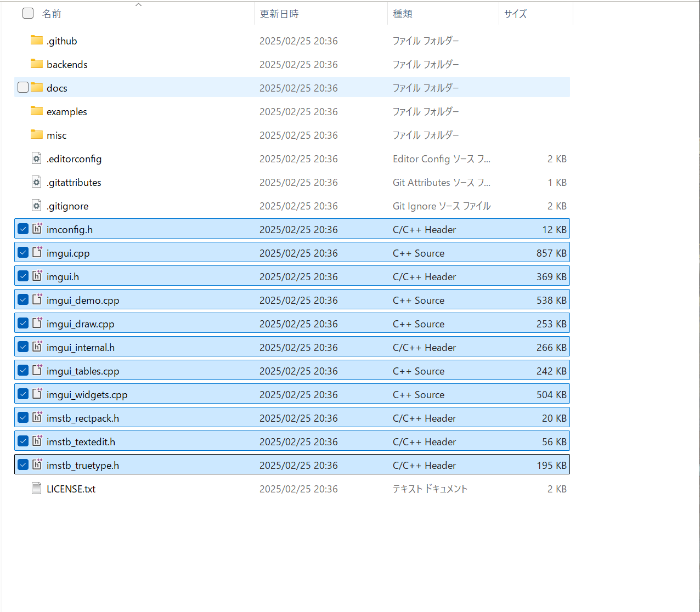Click the backends folder icon
This screenshot has width=700, height=612.
tap(37, 64)
